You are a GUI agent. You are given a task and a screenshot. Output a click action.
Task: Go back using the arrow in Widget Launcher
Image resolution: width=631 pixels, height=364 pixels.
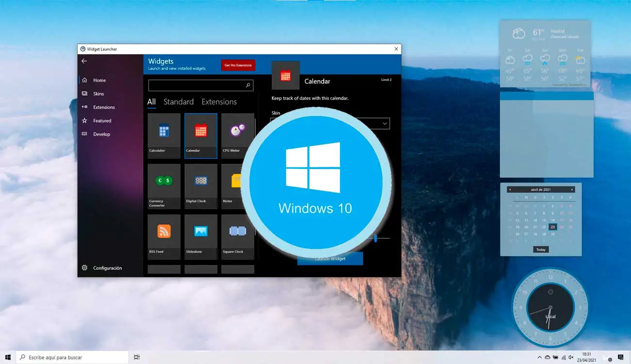coord(84,61)
